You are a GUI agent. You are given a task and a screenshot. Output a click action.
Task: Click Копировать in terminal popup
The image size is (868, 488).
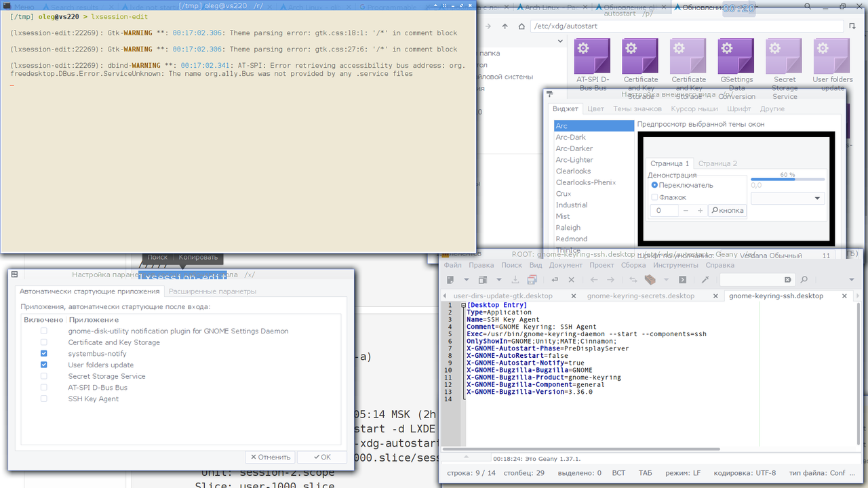(x=198, y=257)
